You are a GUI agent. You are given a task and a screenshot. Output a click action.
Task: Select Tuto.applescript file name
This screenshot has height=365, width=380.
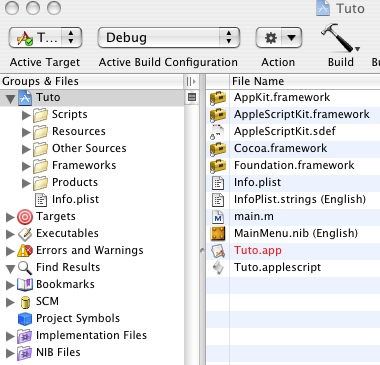(277, 268)
